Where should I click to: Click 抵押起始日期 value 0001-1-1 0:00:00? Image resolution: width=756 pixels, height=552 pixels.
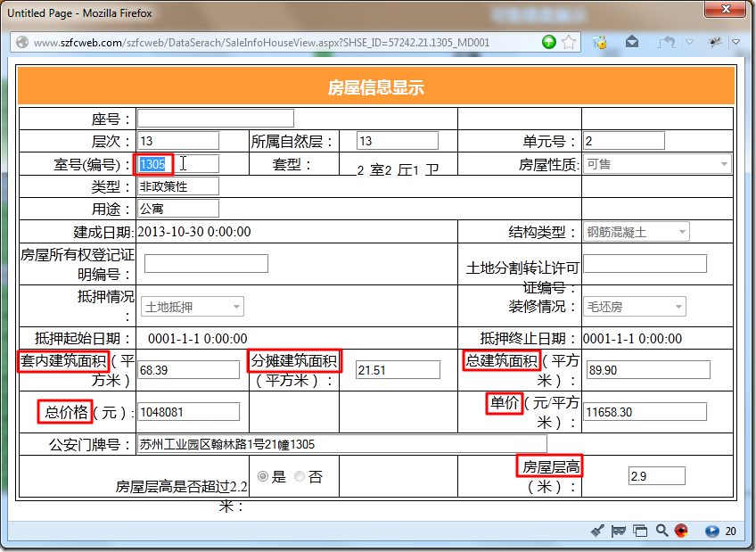tap(198, 339)
